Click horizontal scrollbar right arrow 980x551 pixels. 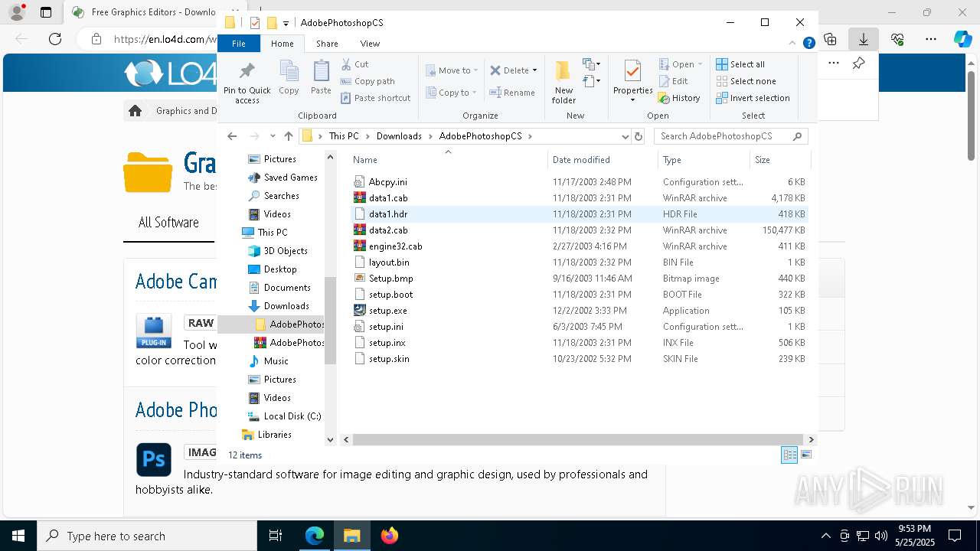[x=812, y=440]
